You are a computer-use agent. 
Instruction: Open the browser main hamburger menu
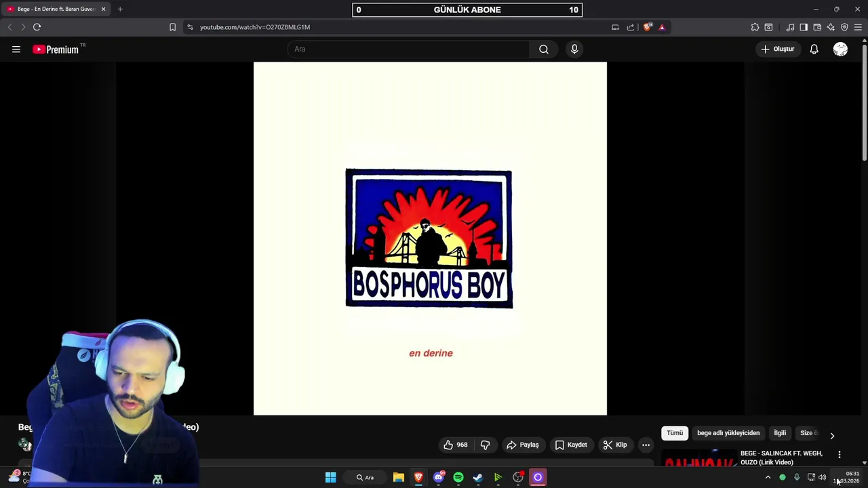[858, 27]
